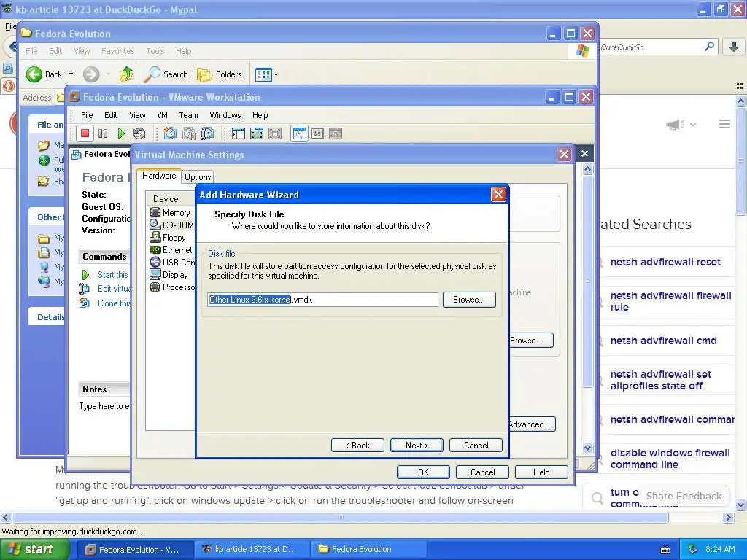The image size is (747, 560).
Task: Click the green Power On toolbar icon
Action: tap(121, 134)
